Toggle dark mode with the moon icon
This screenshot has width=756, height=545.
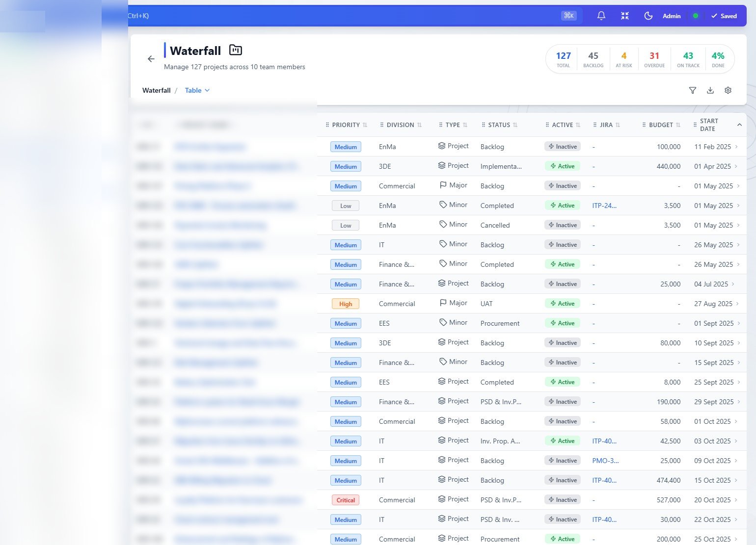648,15
